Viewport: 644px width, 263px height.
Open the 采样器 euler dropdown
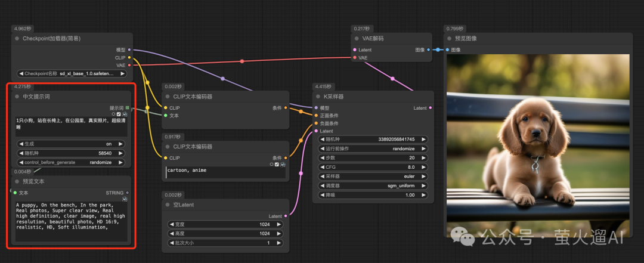[373, 176]
